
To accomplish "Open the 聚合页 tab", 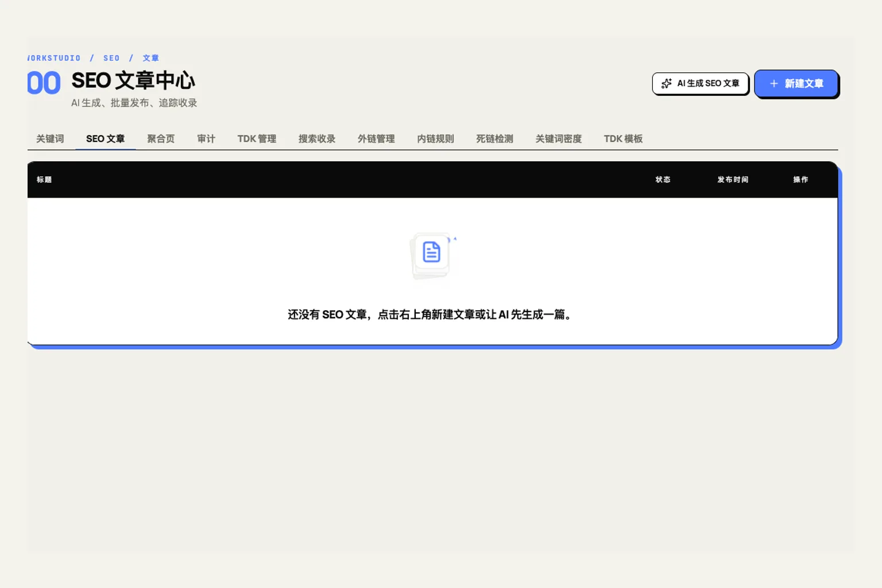I will point(160,139).
